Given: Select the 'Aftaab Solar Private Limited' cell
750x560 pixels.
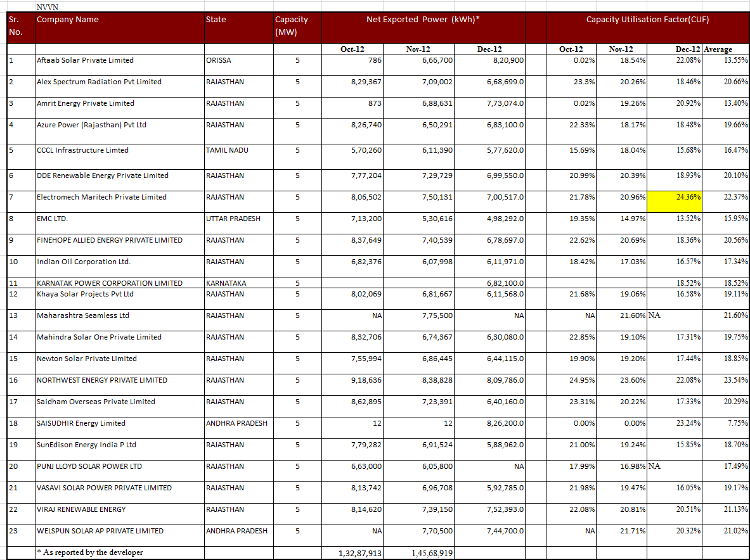Looking at the screenshot, I should click(120, 65).
